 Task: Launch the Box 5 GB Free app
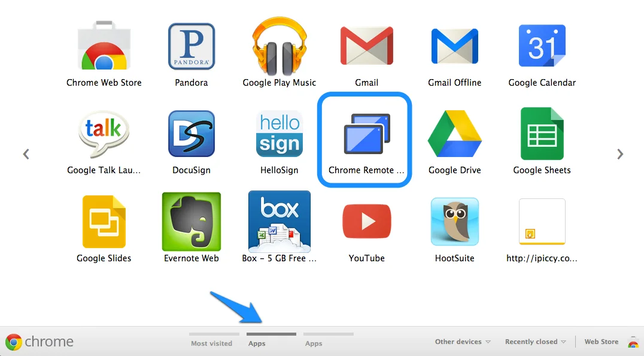point(280,221)
